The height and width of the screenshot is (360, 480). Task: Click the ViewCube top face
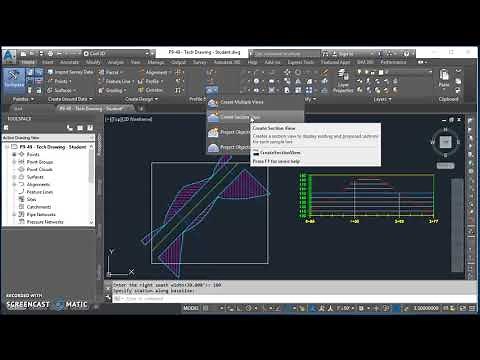446,142
